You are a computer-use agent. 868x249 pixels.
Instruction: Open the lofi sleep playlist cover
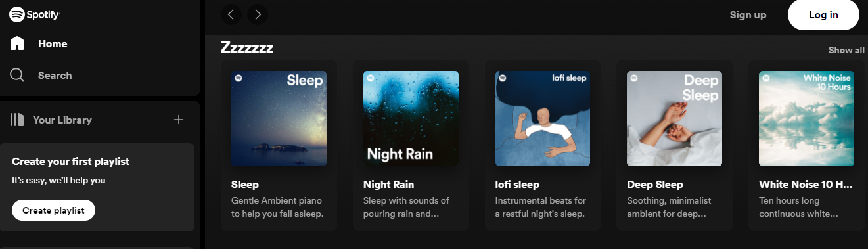(x=543, y=118)
